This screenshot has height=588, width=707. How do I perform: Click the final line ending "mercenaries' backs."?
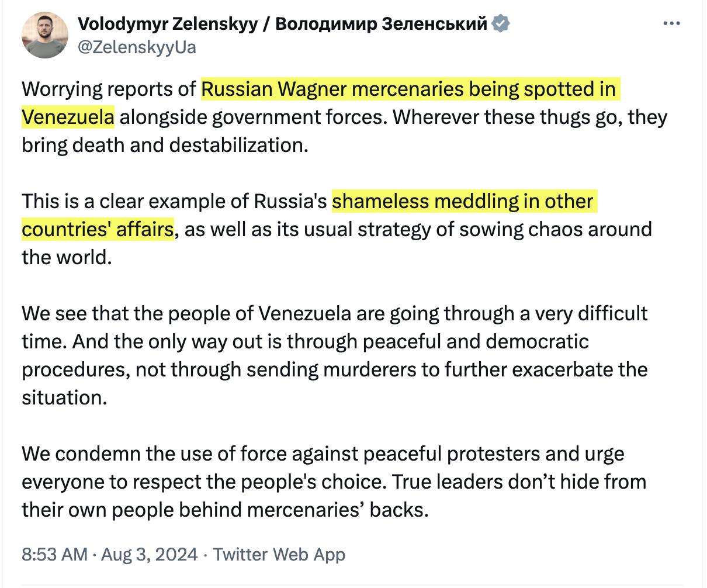(x=225, y=510)
